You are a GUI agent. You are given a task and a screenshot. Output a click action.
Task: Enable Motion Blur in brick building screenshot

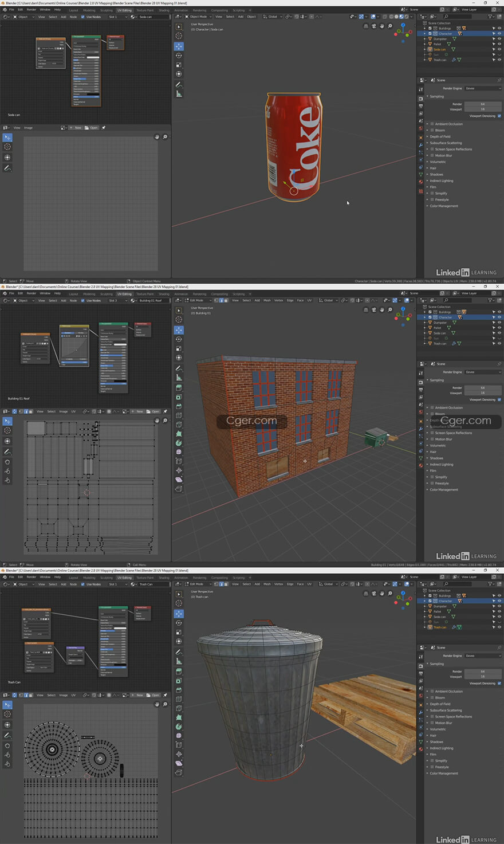[432, 439]
